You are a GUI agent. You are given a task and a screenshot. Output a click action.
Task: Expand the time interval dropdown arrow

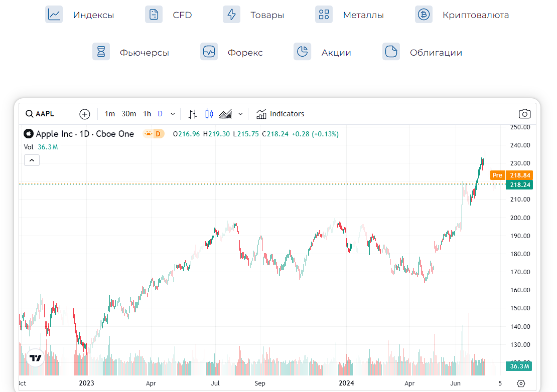coord(173,114)
